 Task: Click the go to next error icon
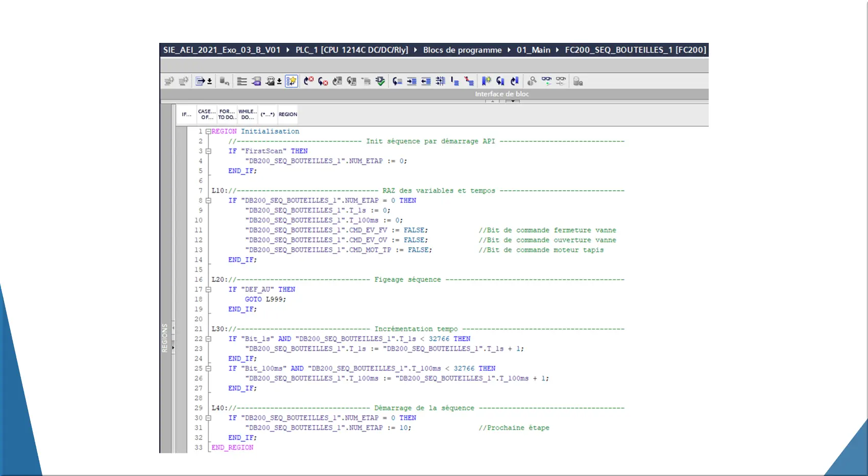click(x=323, y=81)
